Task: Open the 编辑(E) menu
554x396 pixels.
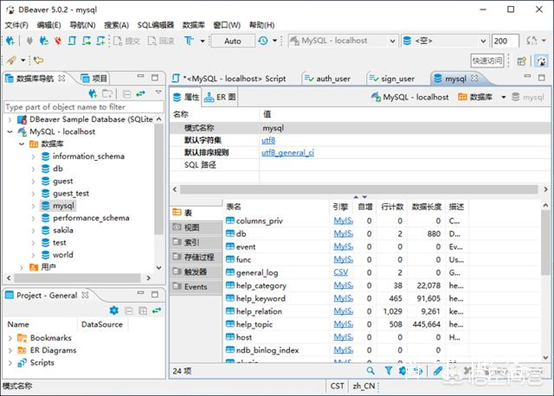Action: pyautogui.click(x=49, y=25)
